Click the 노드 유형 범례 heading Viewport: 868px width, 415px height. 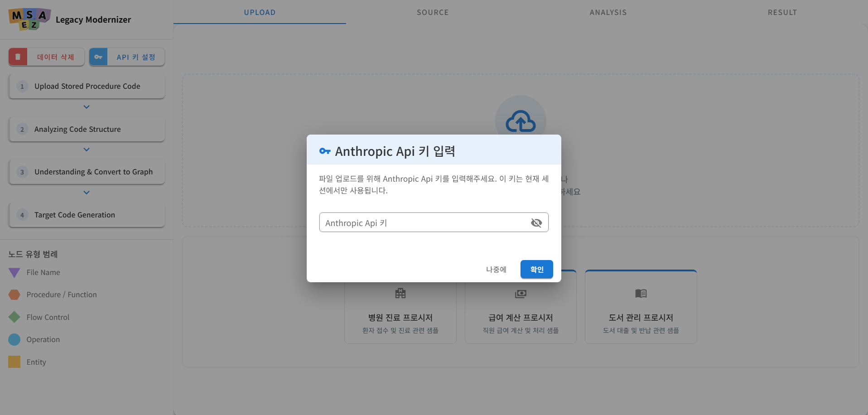tap(33, 254)
